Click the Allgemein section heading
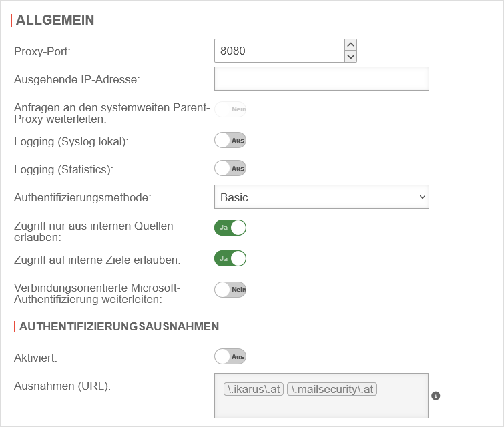This screenshot has height=427, width=504. pyautogui.click(x=55, y=20)
